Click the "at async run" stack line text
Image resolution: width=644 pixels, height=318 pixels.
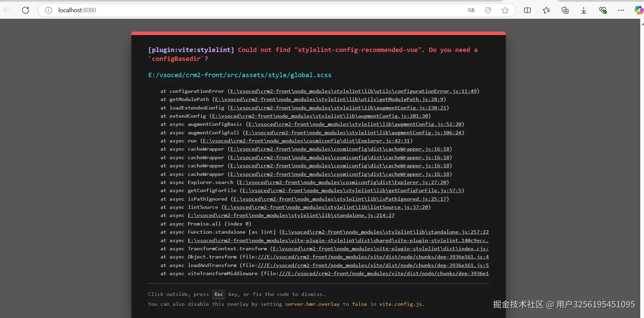179,141
